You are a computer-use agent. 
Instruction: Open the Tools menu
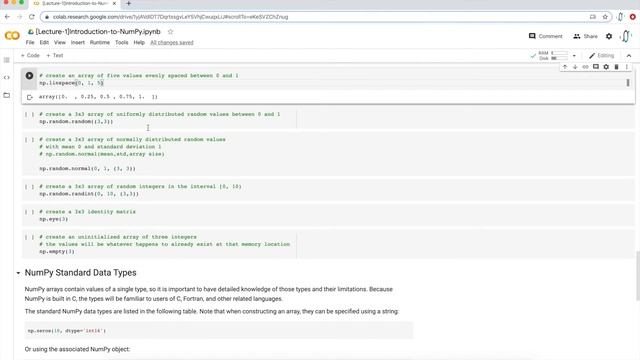121,42
